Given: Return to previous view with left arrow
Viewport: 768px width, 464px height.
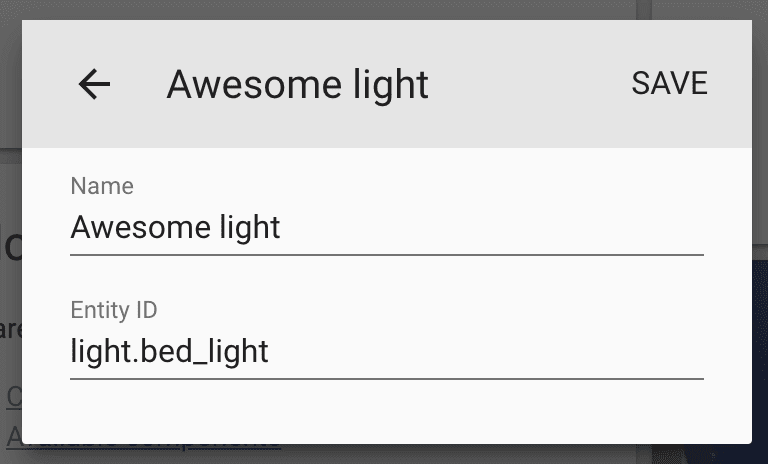Looking at the screenshot, I should coord(94,85).
